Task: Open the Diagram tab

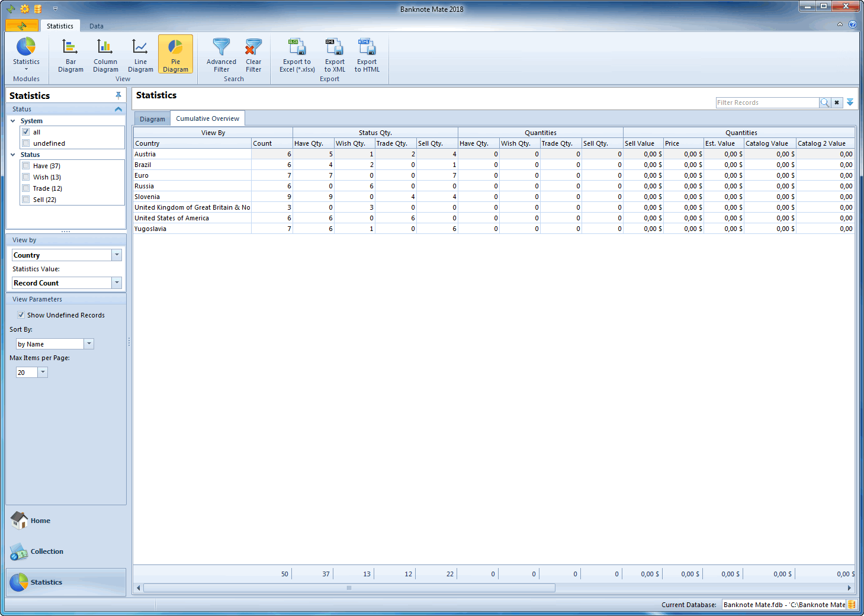Action: (x=152, y=119)
